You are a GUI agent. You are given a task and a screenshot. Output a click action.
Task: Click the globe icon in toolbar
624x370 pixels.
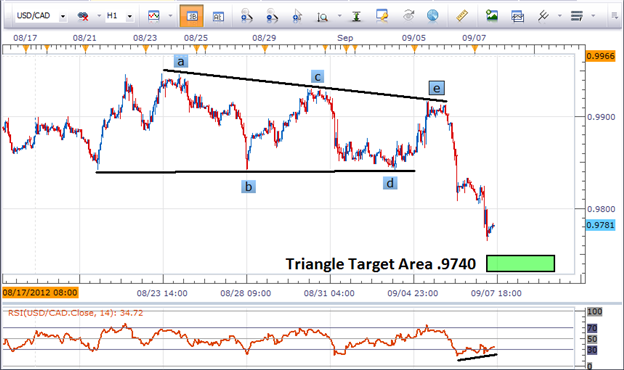point(433,16)
